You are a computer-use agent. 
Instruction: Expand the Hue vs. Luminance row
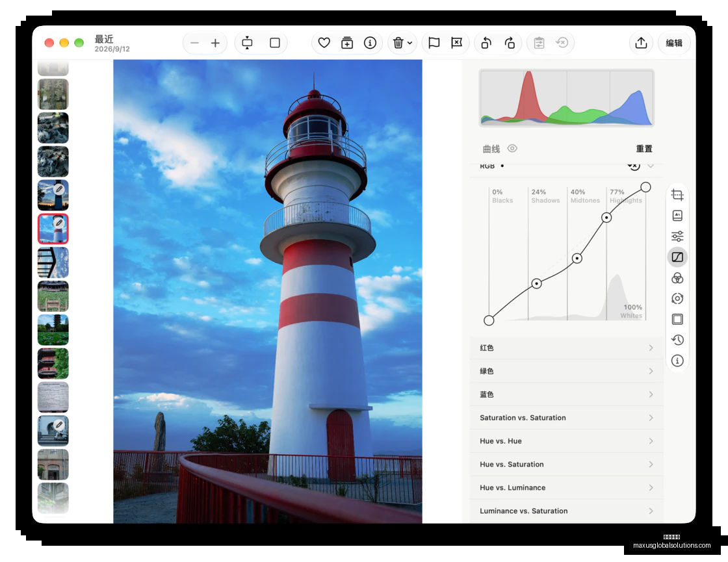[x=566, y=488]
